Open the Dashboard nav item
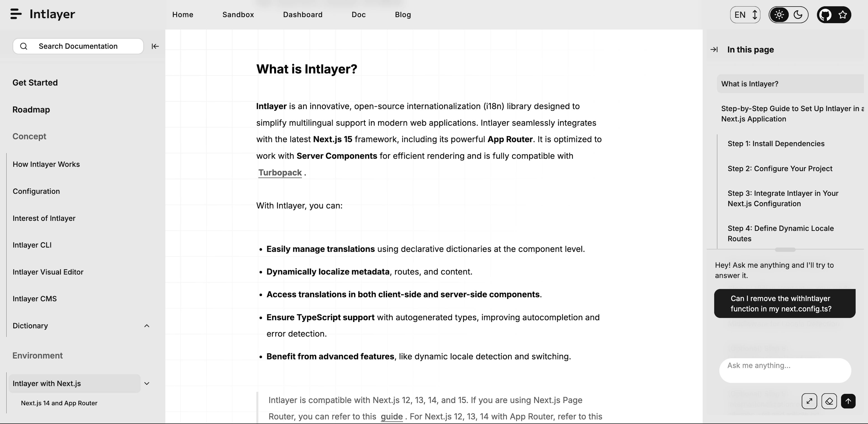868x424 pixels. pos(303,14)
